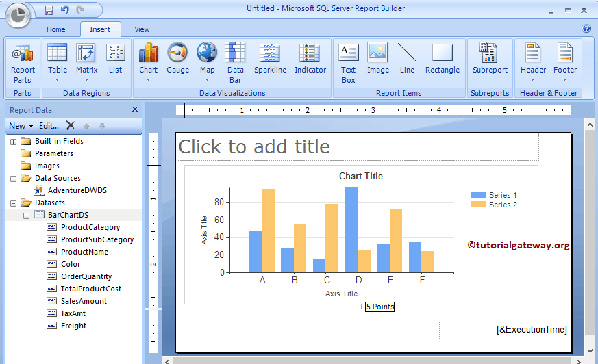The image size is (598, 364).
Task: Open the Table dropdown arrow
Action: [x=58, y=79]
